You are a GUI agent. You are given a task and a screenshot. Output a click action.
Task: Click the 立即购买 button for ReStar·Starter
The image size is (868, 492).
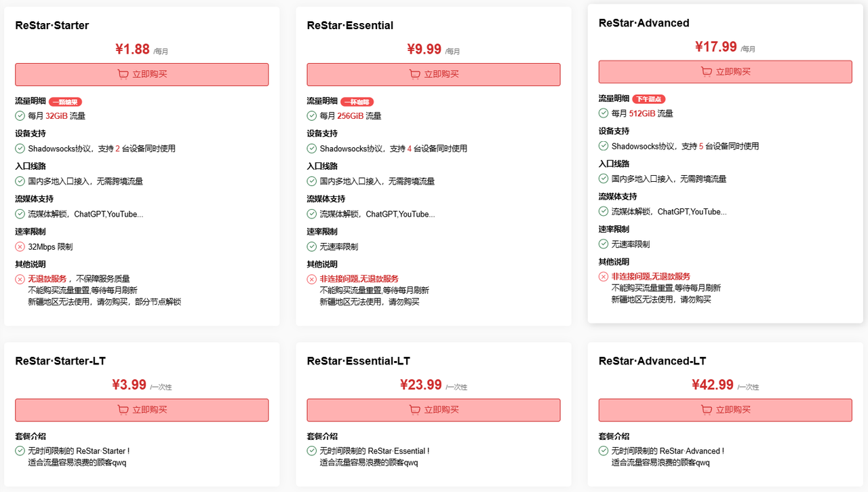(x=142, y=75)
